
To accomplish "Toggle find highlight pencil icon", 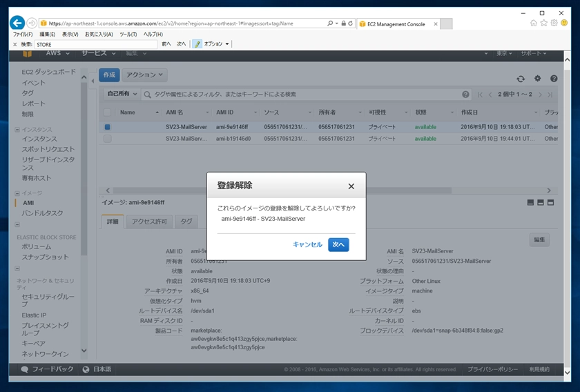I will tap(197, 44).
